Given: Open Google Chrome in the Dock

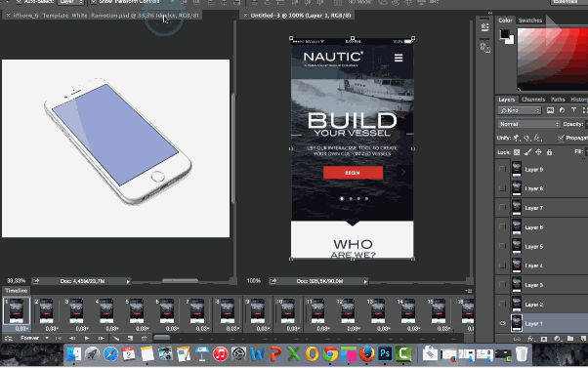Looking at the screenshot, I should point(330,353).
